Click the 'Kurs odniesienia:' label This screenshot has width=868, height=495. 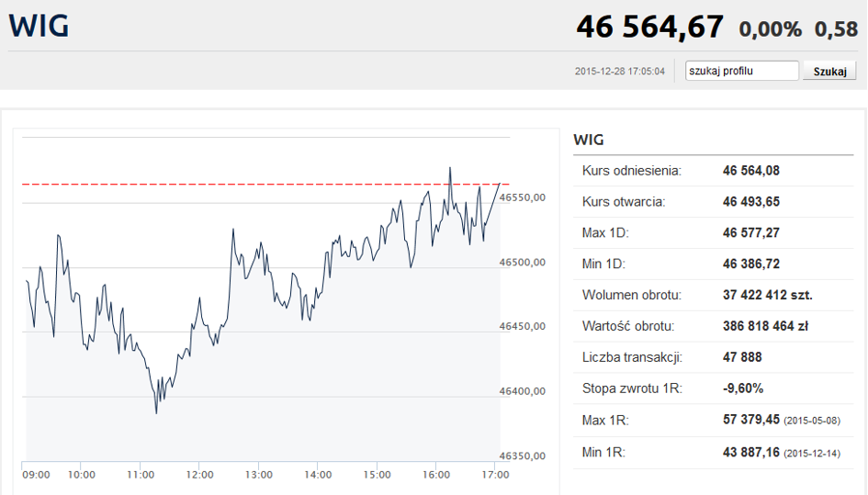(x=632, y=171)
